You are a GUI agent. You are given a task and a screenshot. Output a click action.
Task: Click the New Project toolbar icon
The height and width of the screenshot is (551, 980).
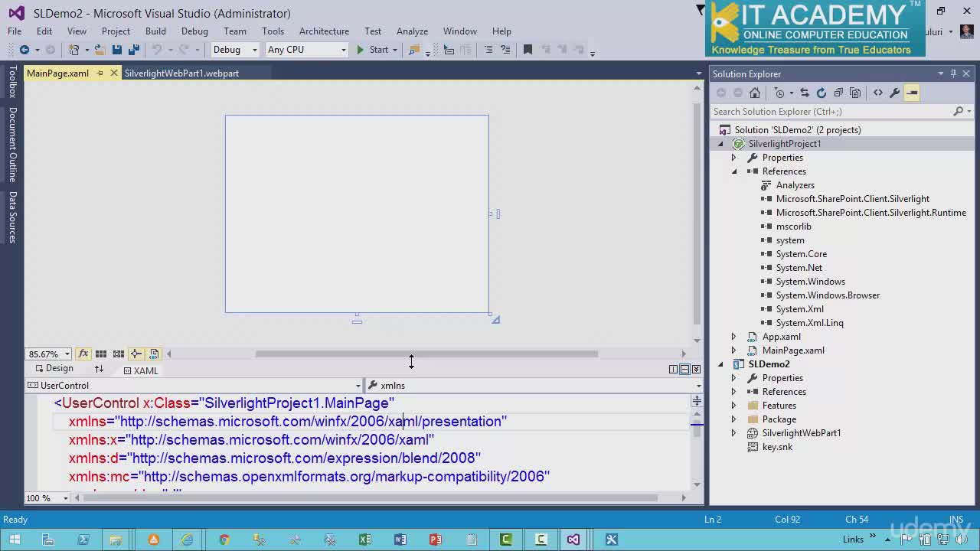(x=74, y=50)
